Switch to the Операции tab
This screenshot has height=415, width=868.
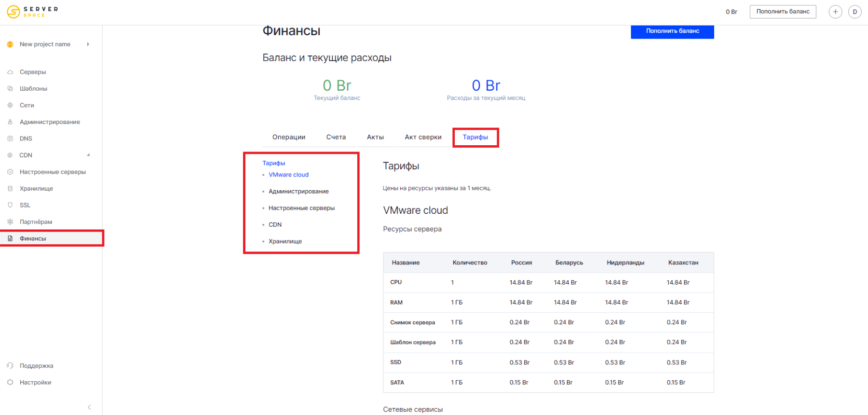(289, 137)
